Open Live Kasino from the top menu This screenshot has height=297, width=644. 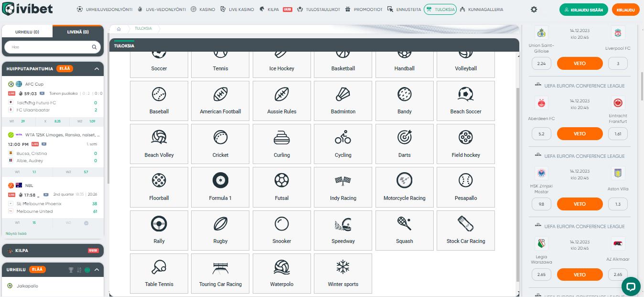[236, 10]
